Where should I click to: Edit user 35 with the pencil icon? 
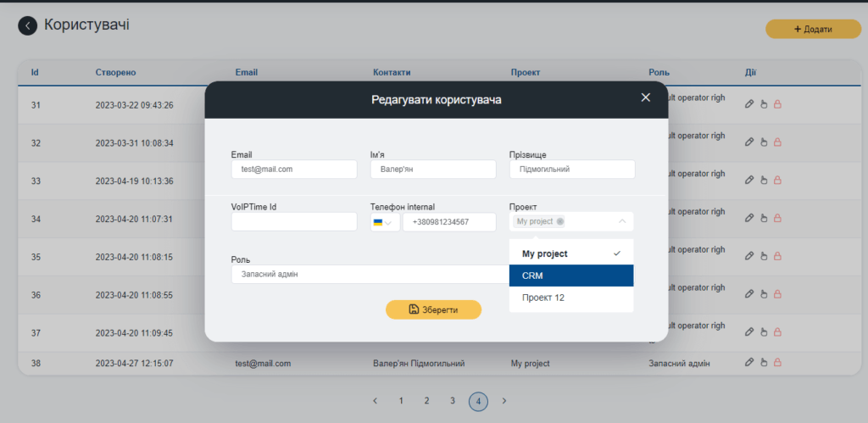(749, 256)
